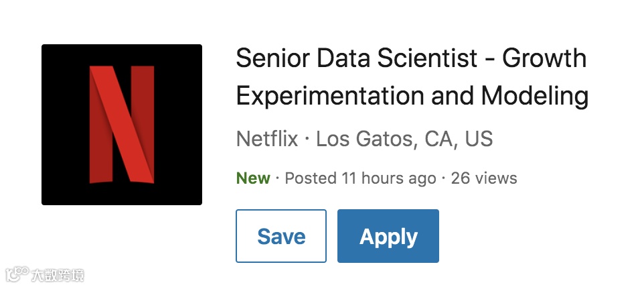Click the green New label
This screenshot has height=287, width=644.
(x=254, y=178)
